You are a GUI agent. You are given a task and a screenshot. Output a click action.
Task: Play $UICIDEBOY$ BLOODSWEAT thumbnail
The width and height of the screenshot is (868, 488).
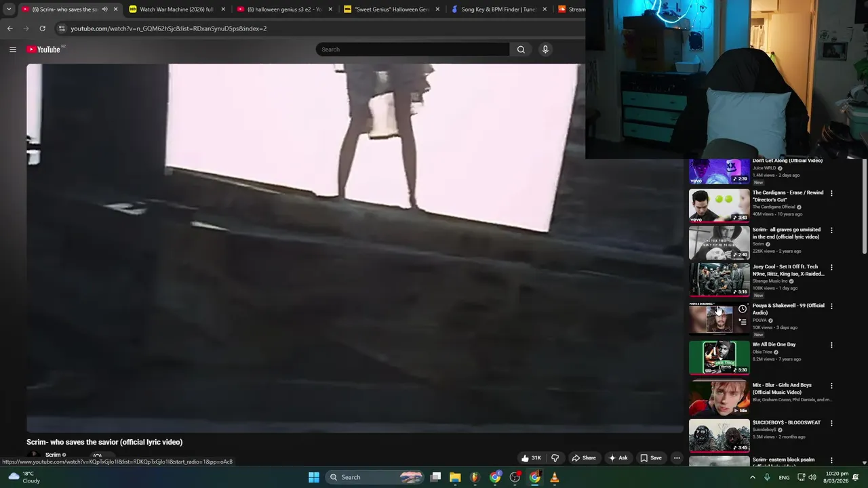pos(719,436)
